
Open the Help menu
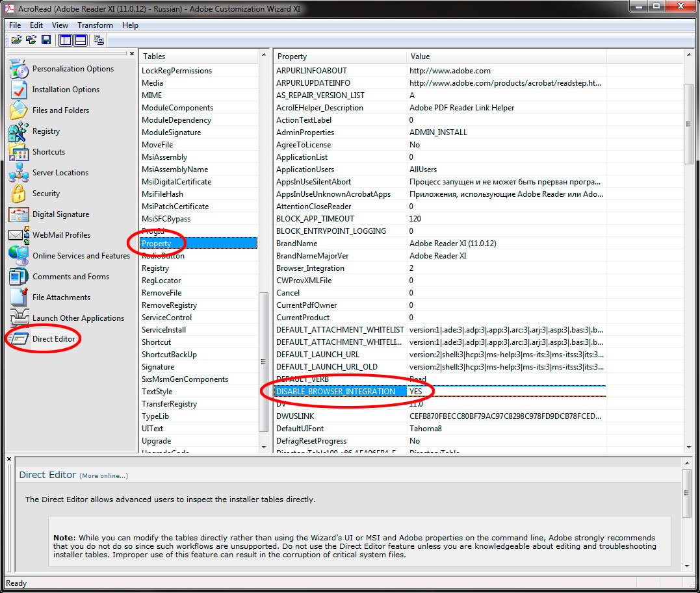(x=130, y=25)
